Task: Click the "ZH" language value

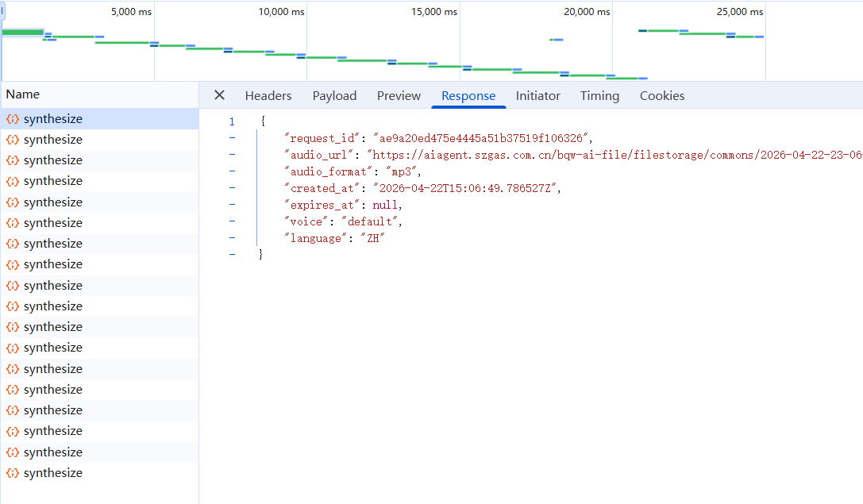Action: [372, 237]
